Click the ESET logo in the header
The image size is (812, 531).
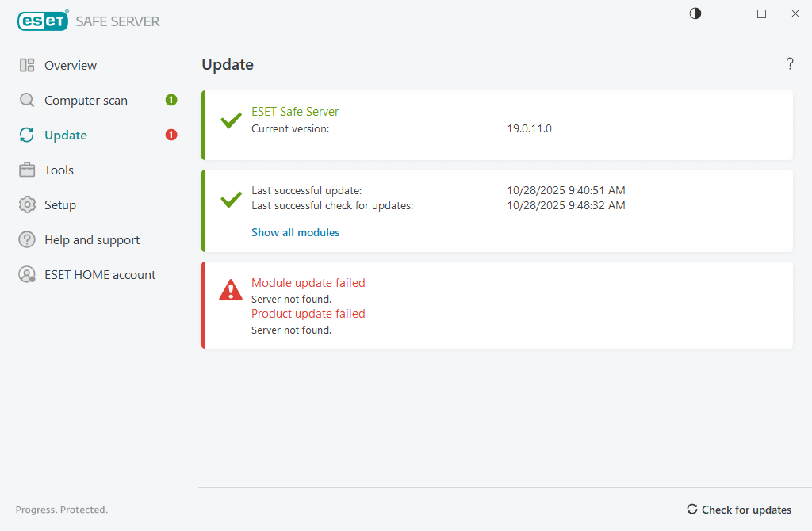(x=42, y=21)
